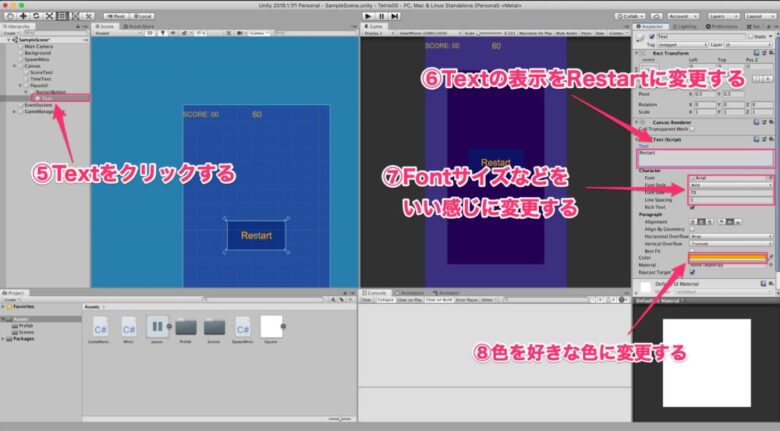780x431 pixels.
Task: Switch to the Console tab
Action: click(x=374, y=293)
